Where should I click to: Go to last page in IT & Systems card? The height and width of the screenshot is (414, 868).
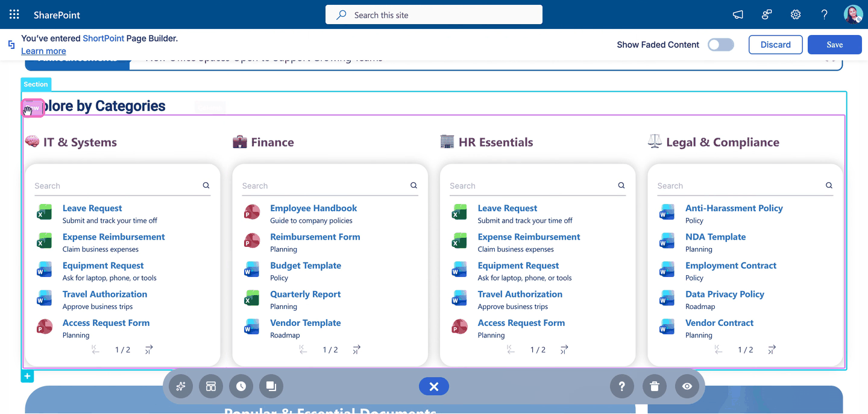[149, 349]
